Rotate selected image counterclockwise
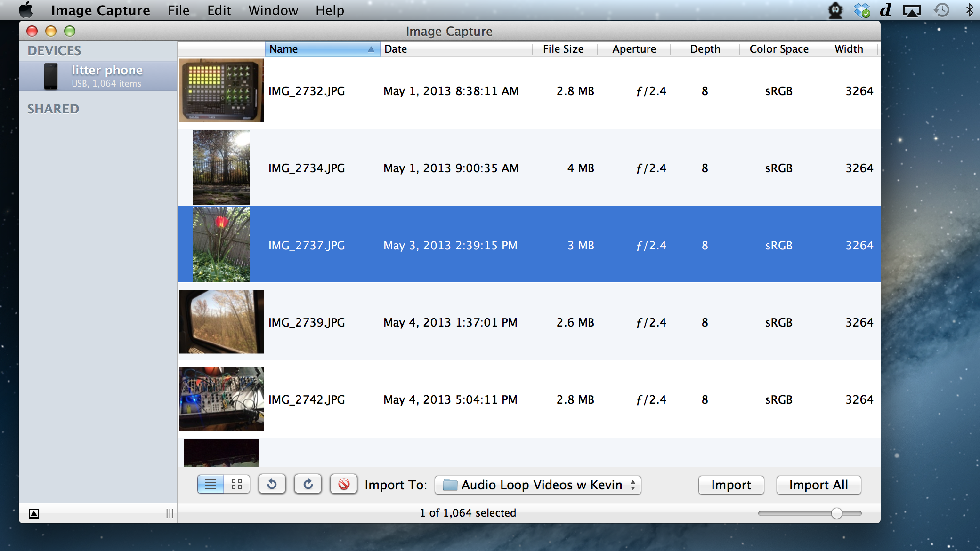The height and width of the screenshot is (551, 980). pyautogui.click(x=272, y=484)
